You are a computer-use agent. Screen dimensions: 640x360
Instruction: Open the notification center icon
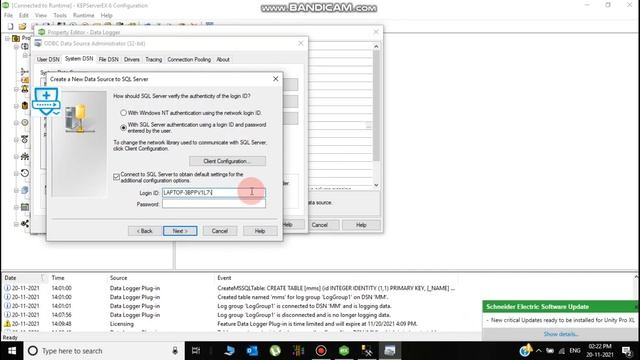627,351
